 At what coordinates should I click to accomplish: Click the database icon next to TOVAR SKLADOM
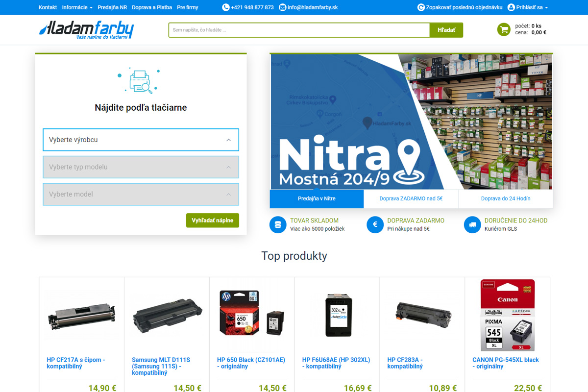coord(278,225)
